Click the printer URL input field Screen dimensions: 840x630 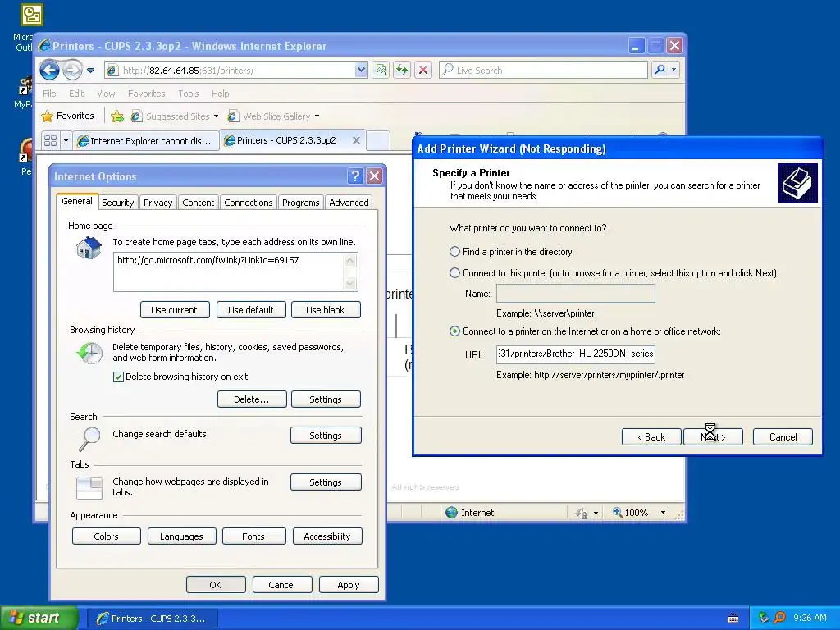tap(575, 354)
